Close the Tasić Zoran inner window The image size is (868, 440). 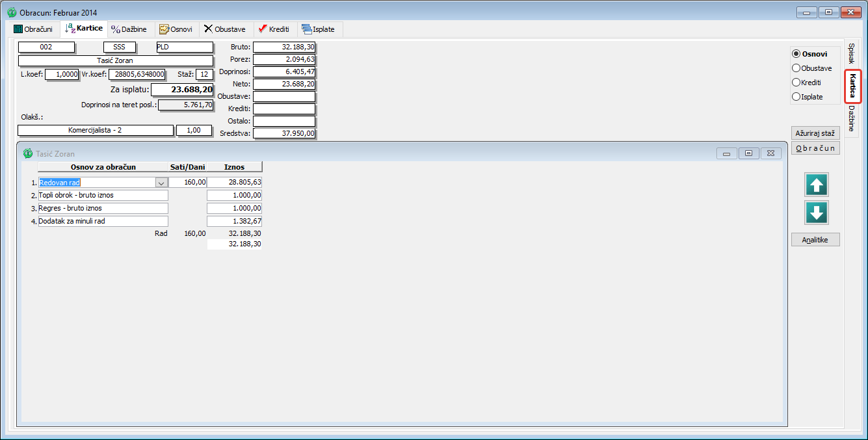point(770,153)
